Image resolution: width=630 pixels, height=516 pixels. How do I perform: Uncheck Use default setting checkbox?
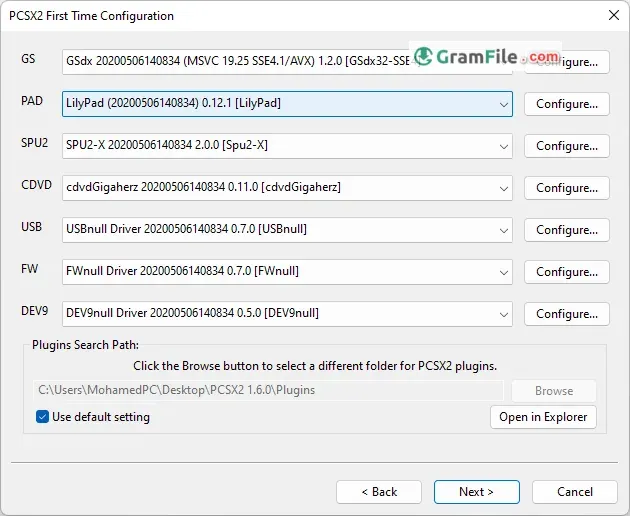42,417
